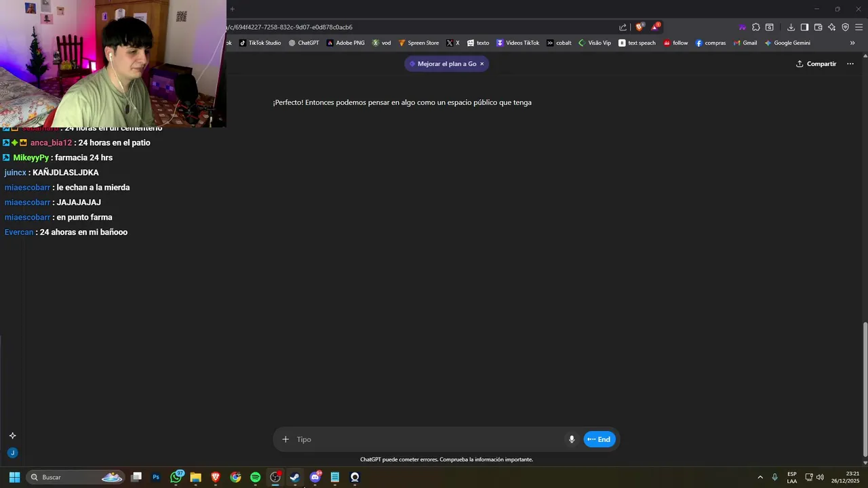The width and height of the screenshot is (868, 488).
Task: Open the cobalt bookmark
Action: [559, 43]
